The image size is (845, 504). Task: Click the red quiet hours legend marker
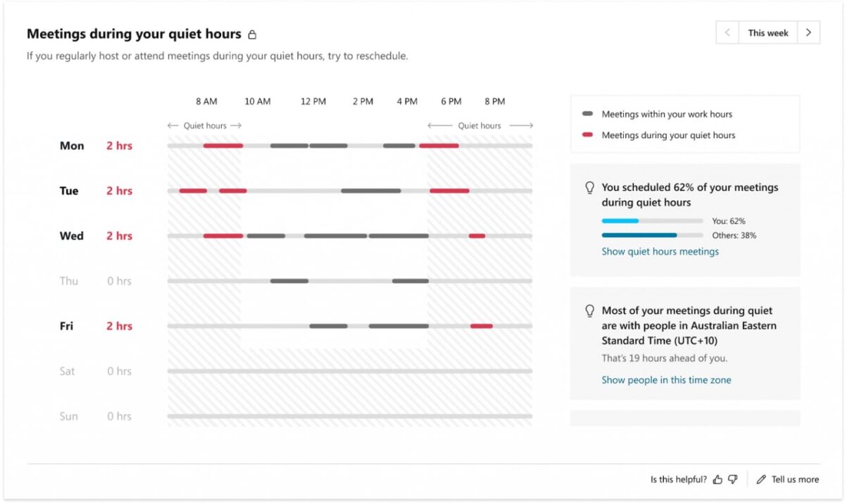587,134
